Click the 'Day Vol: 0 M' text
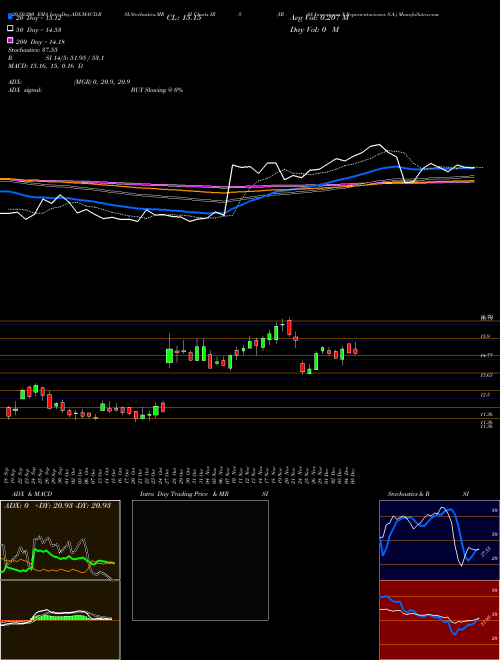This screenshot has height=660, width=500. 315,29
